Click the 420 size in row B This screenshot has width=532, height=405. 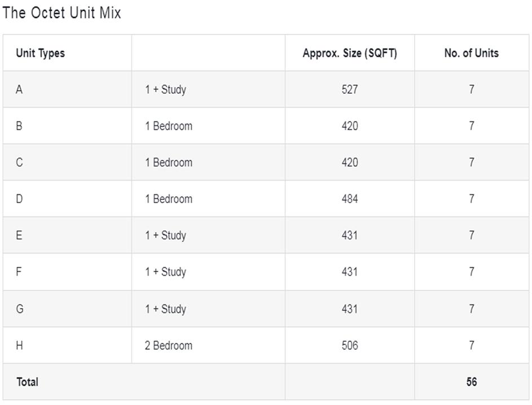(350, 126)
